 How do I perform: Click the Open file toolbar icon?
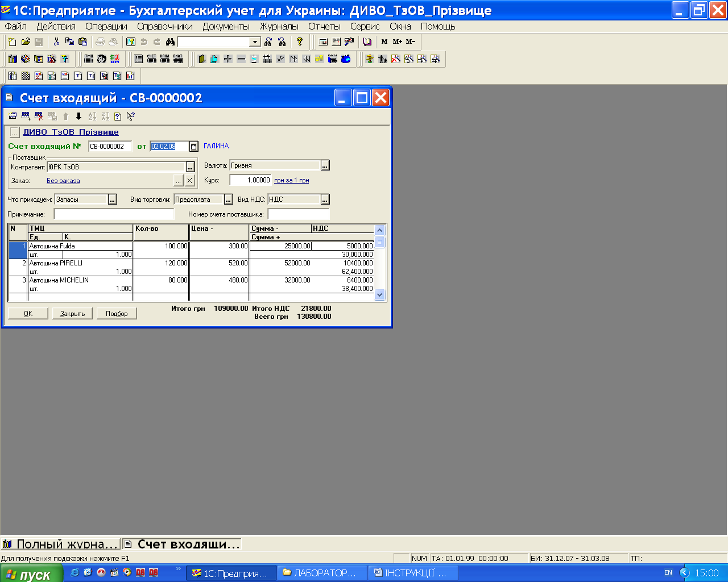26,41
